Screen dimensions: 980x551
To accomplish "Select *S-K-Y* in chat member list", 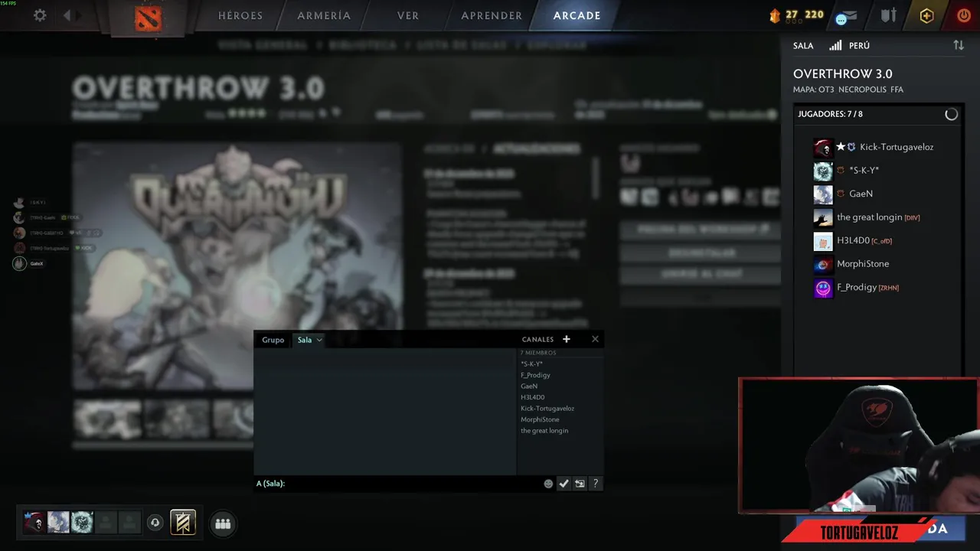I will [x=531, y=364].
